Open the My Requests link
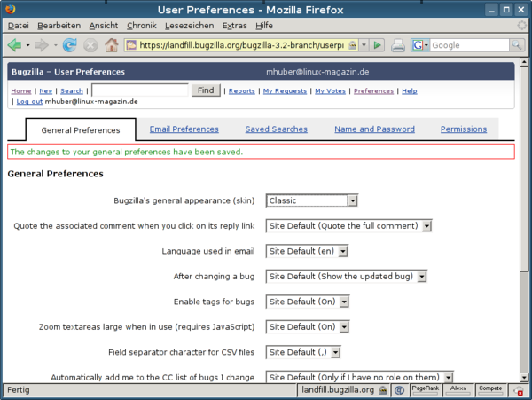Viewport: 532px width, 400px height. click(285, 91)
